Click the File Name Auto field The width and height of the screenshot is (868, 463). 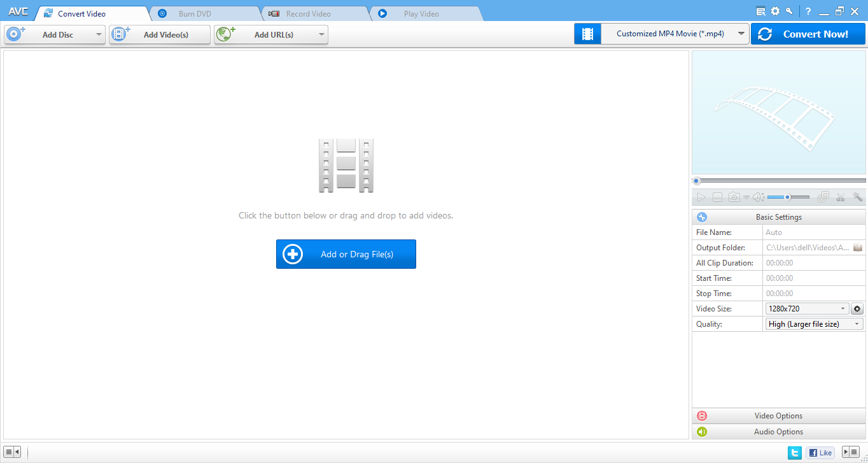point(815,232)
